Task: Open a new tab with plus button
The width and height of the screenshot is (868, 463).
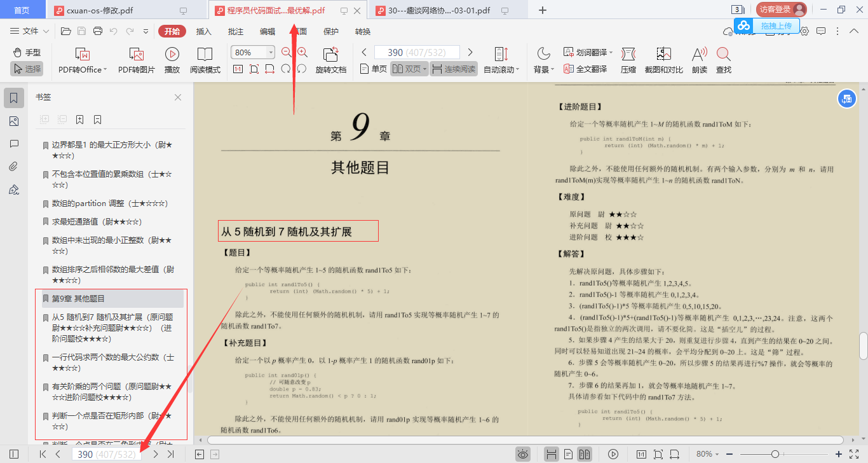Action: [543, 10]
